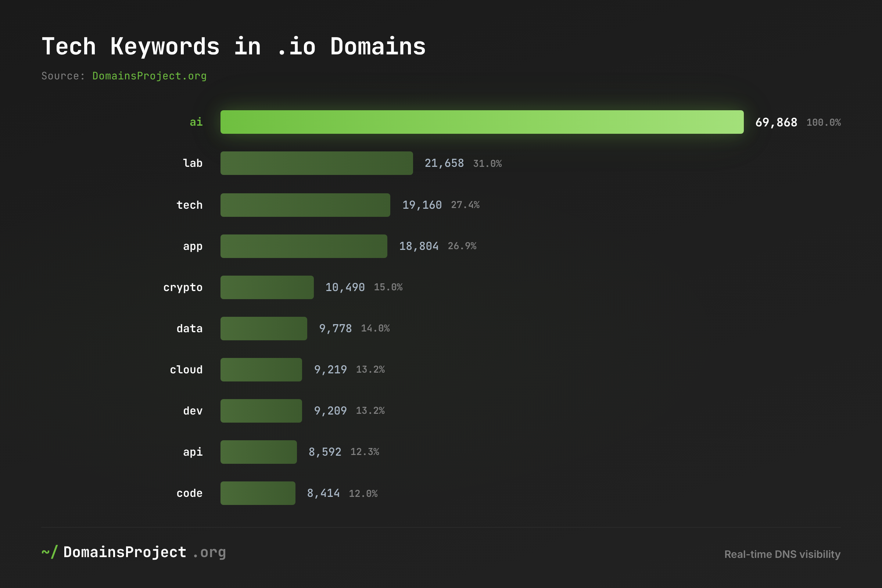Click the 'lab' bar

pos(316,163)
